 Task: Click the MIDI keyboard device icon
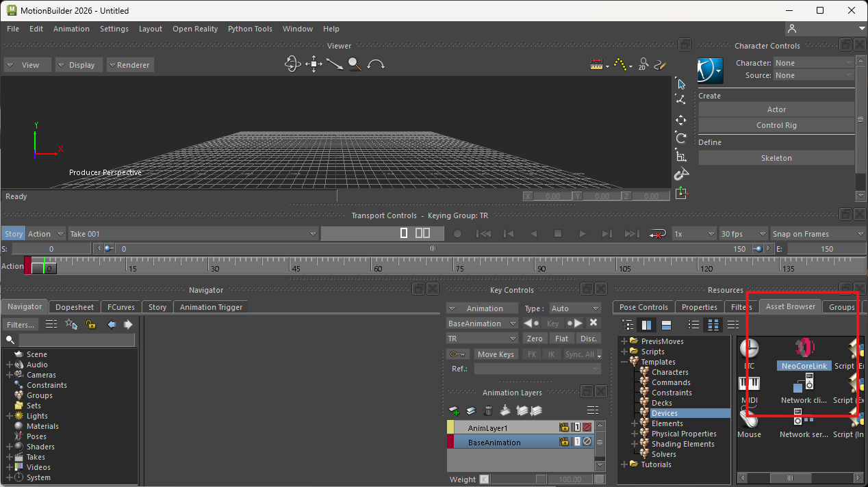tap(749, 384)
